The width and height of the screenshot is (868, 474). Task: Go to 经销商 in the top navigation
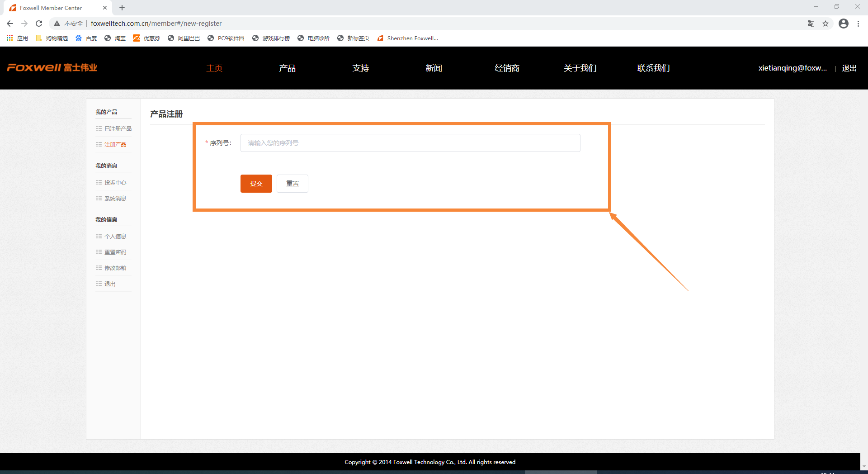[507, 68]
